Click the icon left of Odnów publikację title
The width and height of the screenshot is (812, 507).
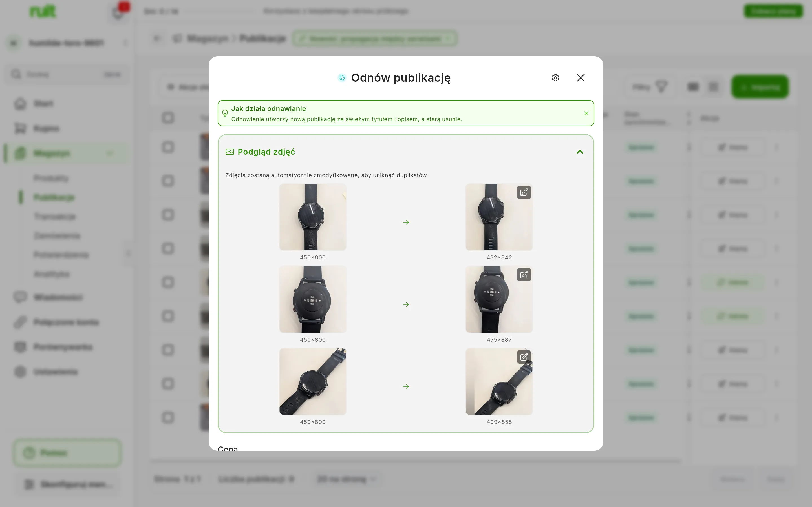(x=342, y=78)
